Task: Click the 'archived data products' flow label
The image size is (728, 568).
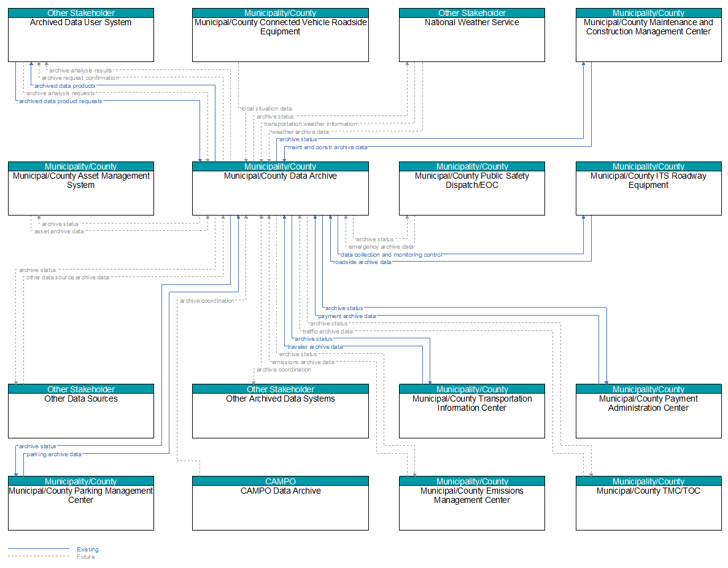Action: (x=65, y=86)
